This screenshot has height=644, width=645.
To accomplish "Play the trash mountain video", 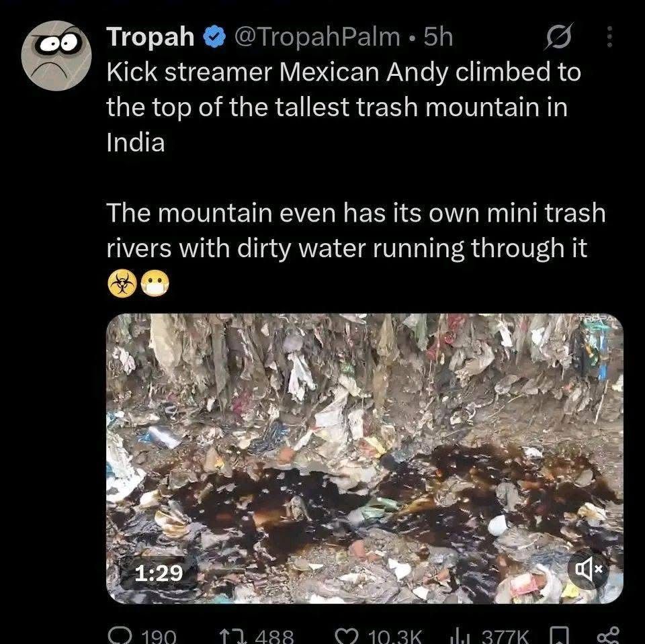I will (364, 458).
